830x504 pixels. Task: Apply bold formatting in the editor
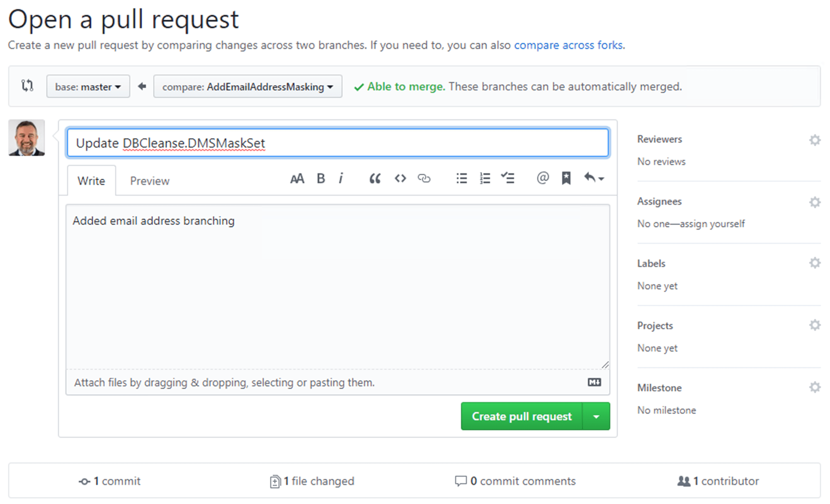pos(320,179)
